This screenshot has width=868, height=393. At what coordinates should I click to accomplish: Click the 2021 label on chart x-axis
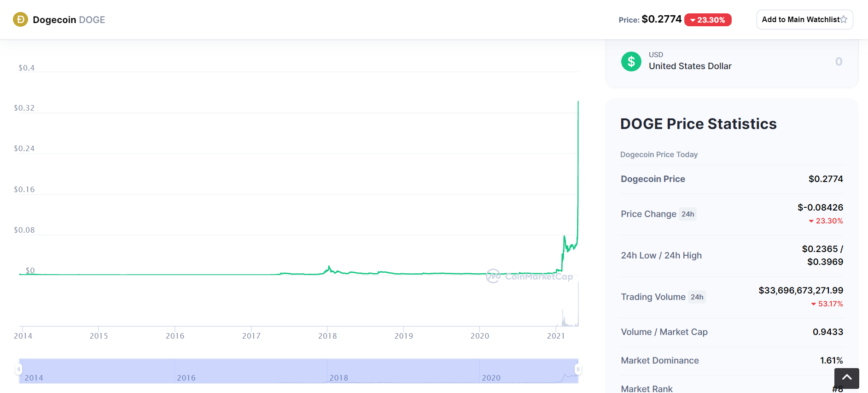(556, 336)
